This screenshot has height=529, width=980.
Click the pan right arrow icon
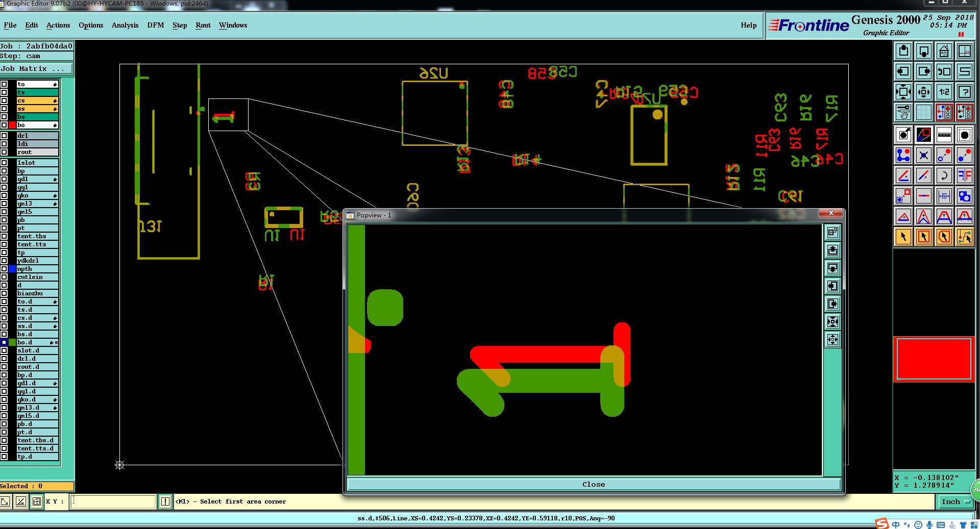[x=924, y=71]
